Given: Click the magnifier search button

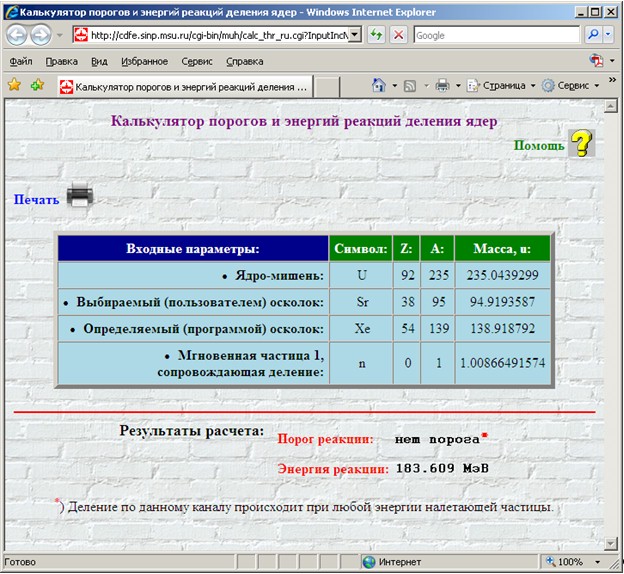Looking at the screenshot, I should click(x=593, y=35).
